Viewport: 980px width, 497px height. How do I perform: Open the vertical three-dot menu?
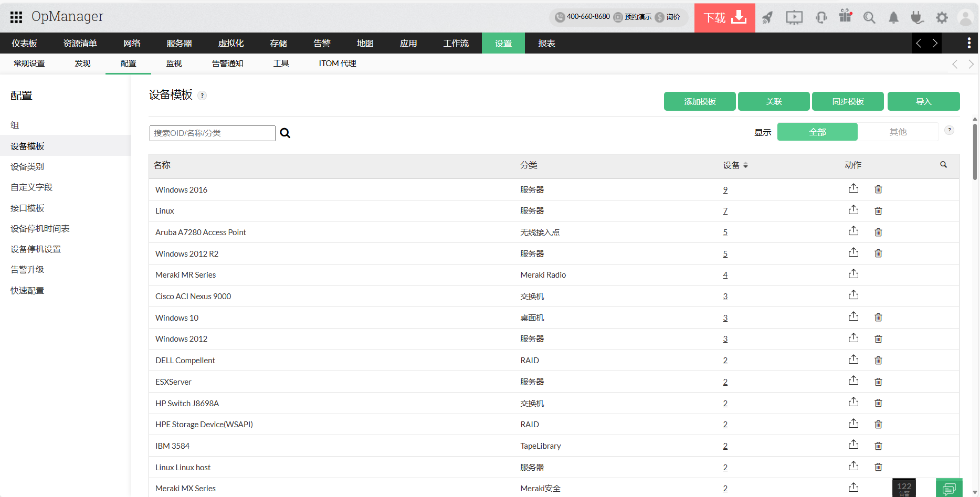[x=969, y=43]
